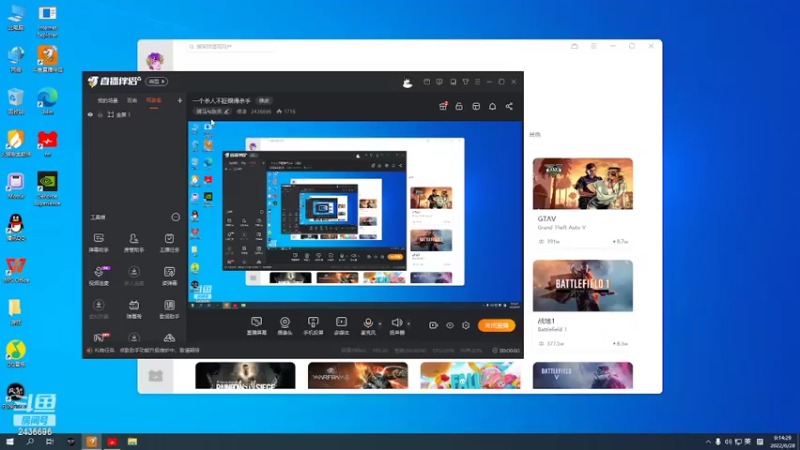
Task: Open the layout box icon beside the padlock
Action: (476, 106)
